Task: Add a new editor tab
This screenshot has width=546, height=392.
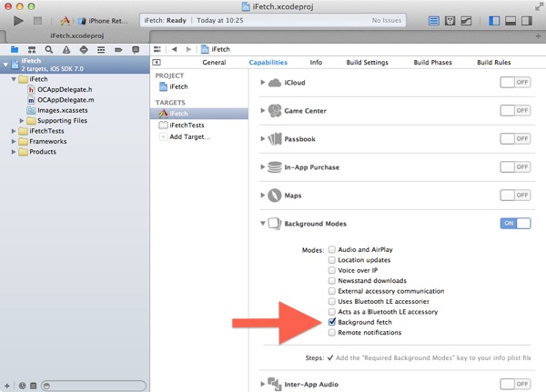Action: pos(538,36)
